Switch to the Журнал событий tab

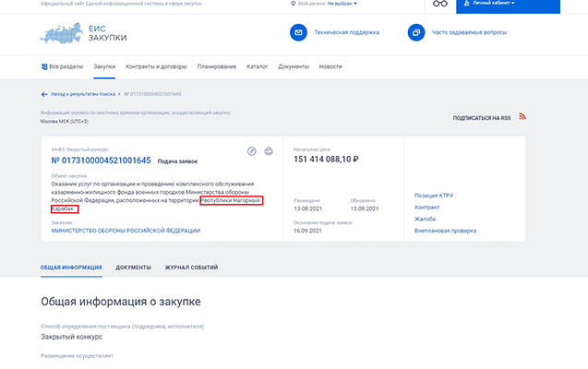(x=191, y=268)
